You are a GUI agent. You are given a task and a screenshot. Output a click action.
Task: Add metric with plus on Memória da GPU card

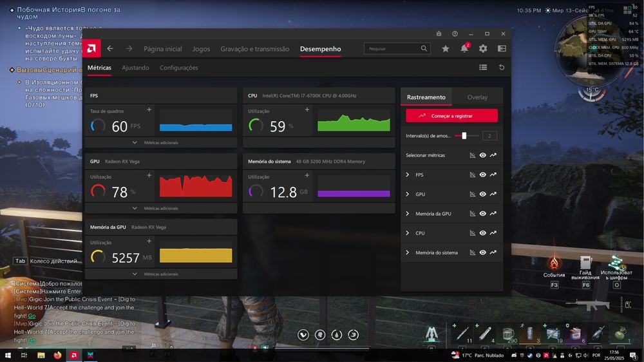(x=149, y=241)
